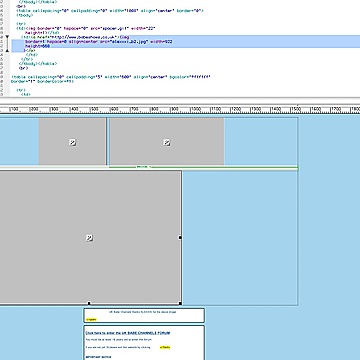
Task: Click broken image icon in large placeholder
Action: 89,238
